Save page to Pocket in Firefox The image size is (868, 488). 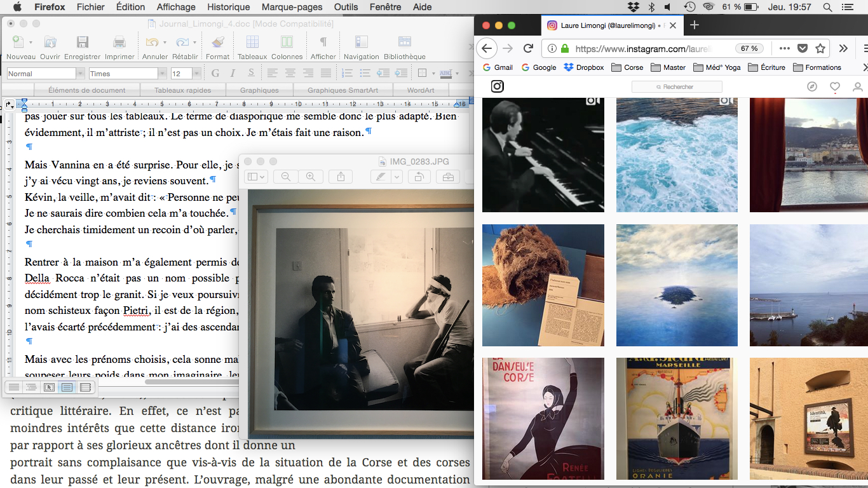[x=803, y=48]
